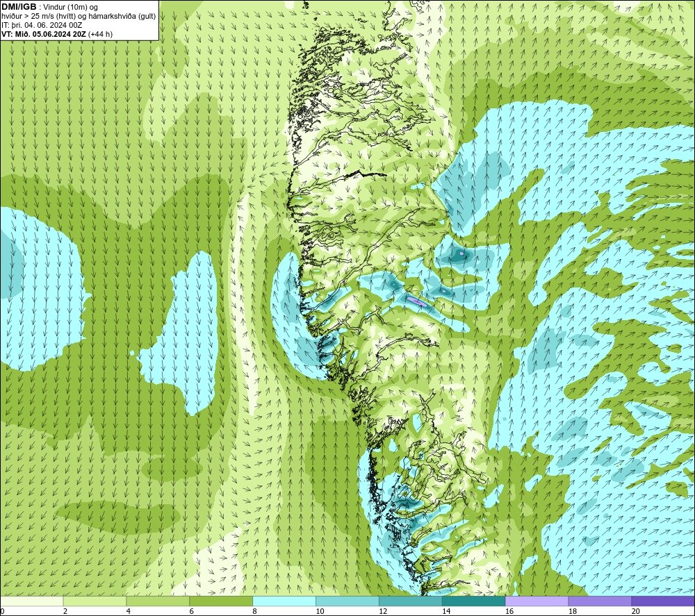Click the scale label "8"
Screen dimensions: 695x616
(255, 612)
